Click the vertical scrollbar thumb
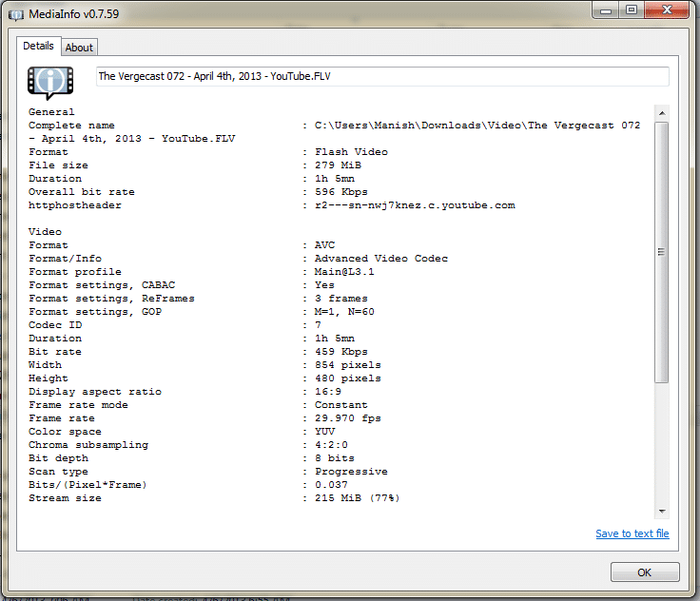This screenshot has width=700, height=601. [661, 252]
